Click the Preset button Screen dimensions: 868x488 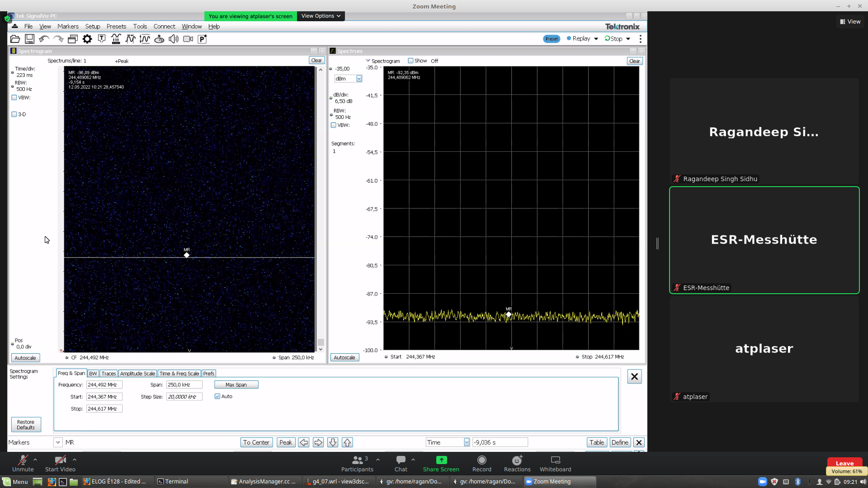tap(552, 39)
